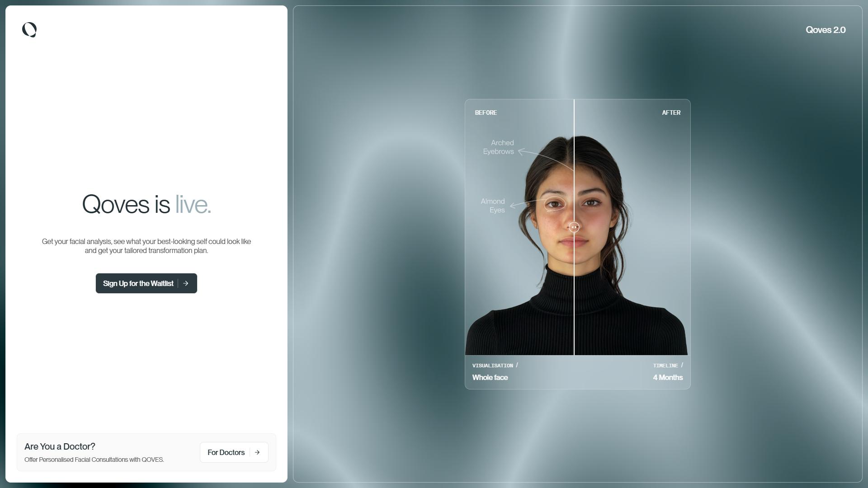Click the Qoves is live headline
Viewport: 868px width, 488px height.
(x=146, y=204)
